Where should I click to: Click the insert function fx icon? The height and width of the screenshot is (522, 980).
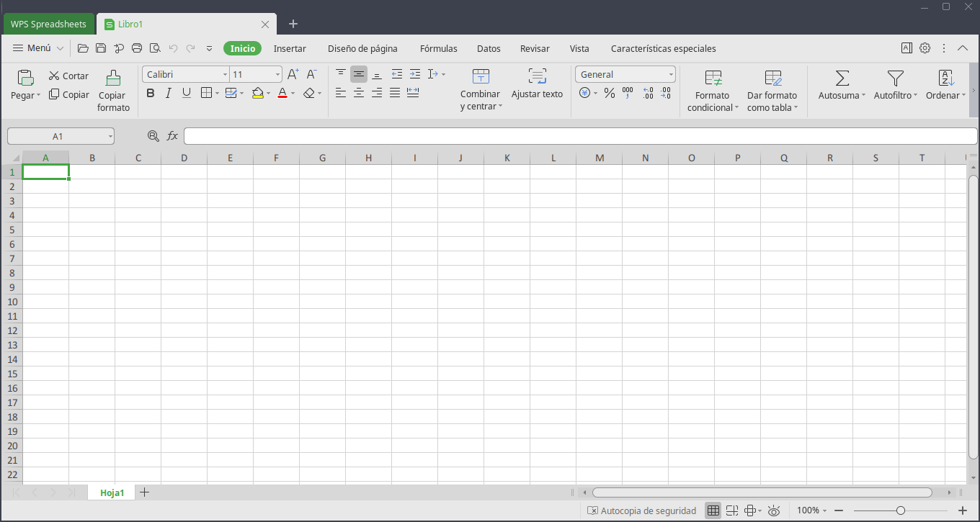pos(172,136)
